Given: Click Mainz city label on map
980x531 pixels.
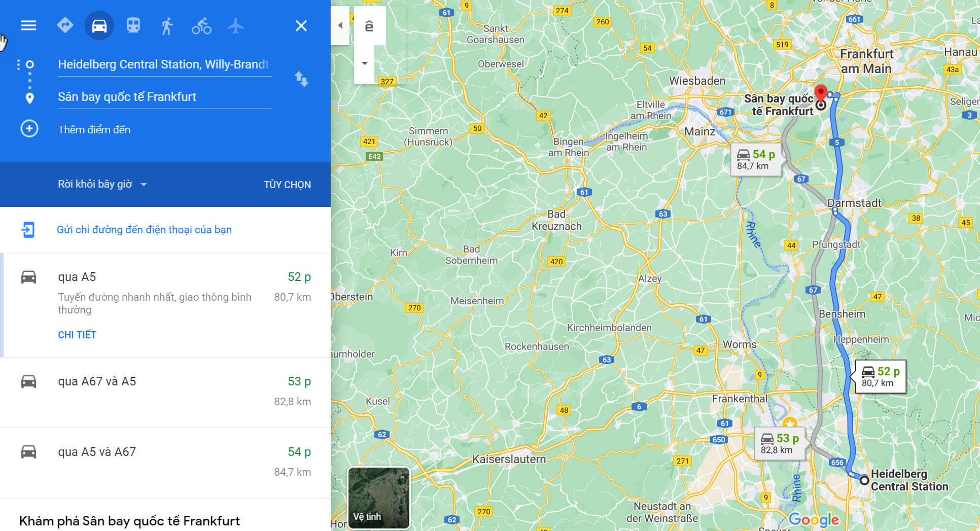Looking at the screenshot, I should pyautogui.click(x=699, y=131).
